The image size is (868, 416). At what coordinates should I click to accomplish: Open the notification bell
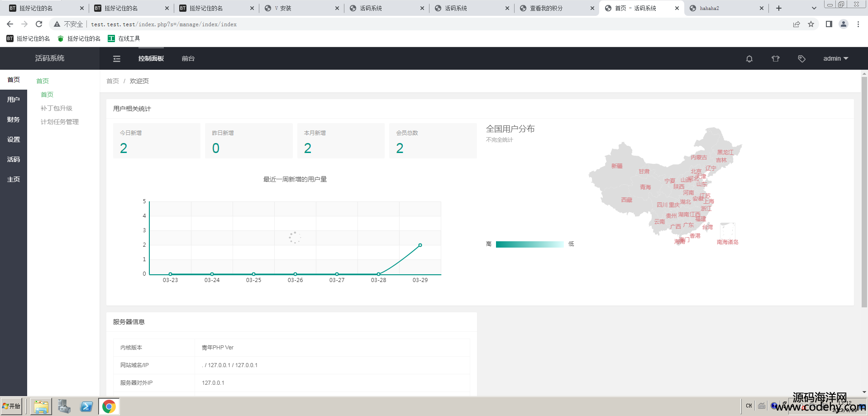point(749,58)
